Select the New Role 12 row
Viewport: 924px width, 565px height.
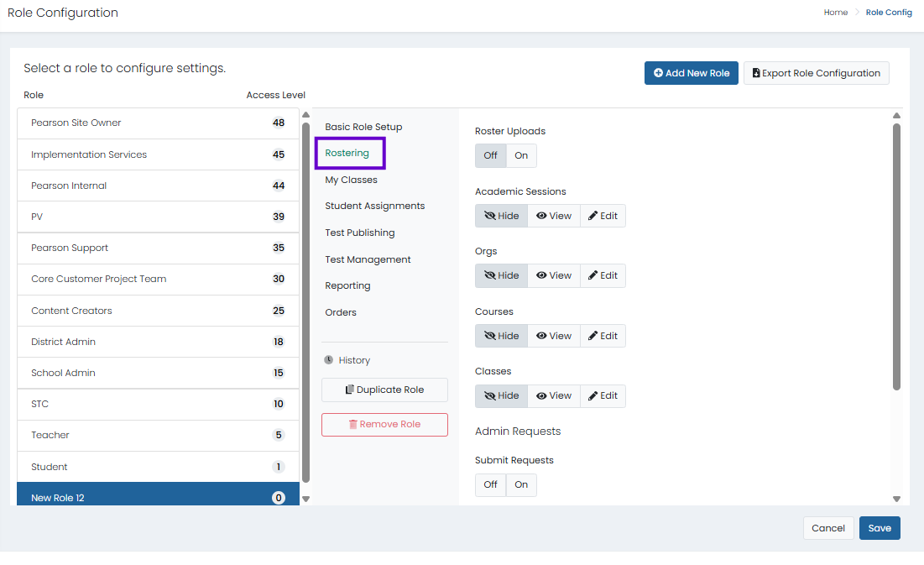(x=158, y=494)
